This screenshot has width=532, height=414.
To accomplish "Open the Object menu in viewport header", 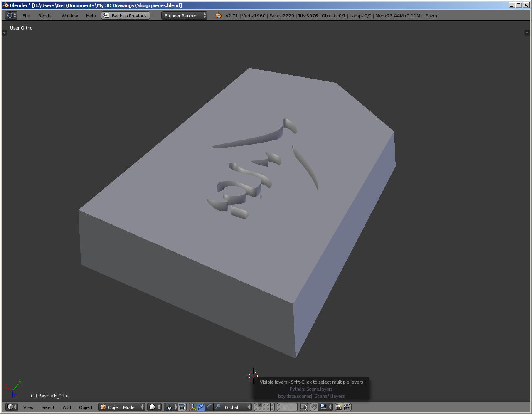I will pos(86,407).
